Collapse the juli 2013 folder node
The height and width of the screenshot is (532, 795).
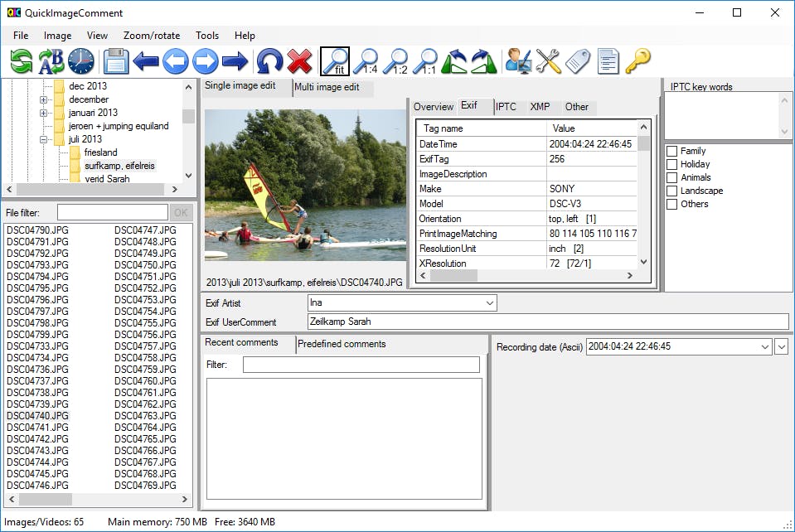point(43,139)
